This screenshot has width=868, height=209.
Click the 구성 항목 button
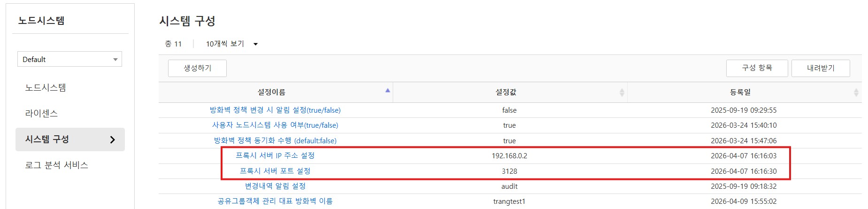coord(757,68)
